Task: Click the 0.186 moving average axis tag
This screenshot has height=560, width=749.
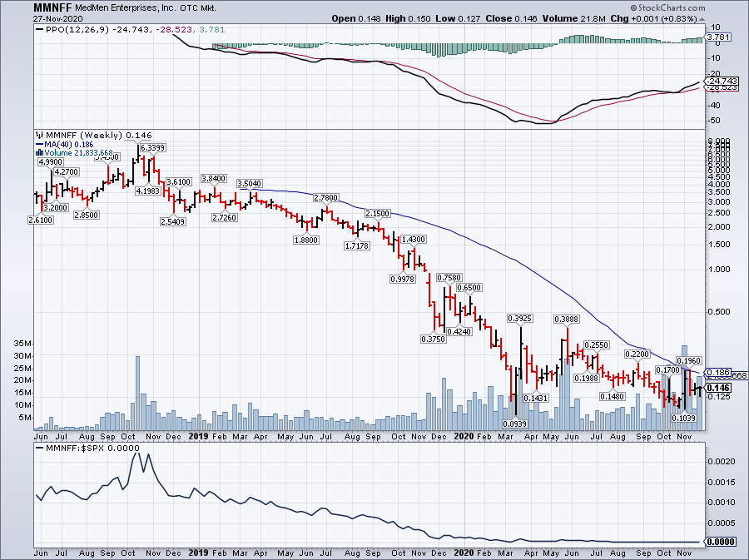Action: pyautogui.click(x=718, y=373)
